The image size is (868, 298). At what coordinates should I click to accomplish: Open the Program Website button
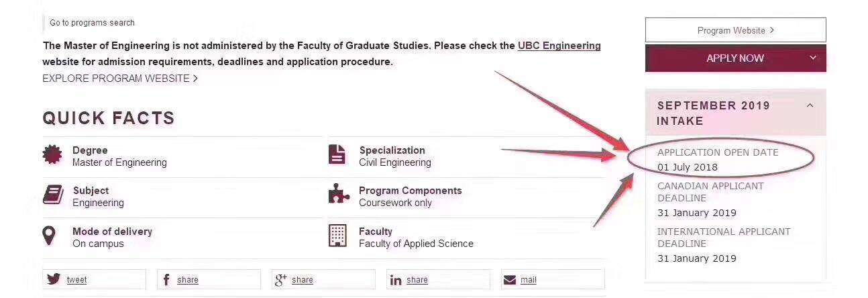735,30
